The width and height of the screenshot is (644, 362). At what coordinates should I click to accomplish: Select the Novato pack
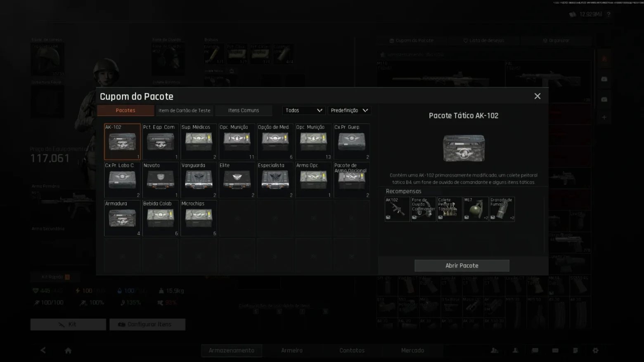click(161, 180)
